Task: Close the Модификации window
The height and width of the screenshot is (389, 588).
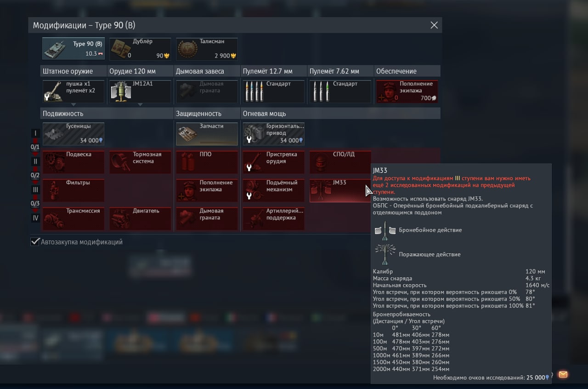Action: [434, 25]
